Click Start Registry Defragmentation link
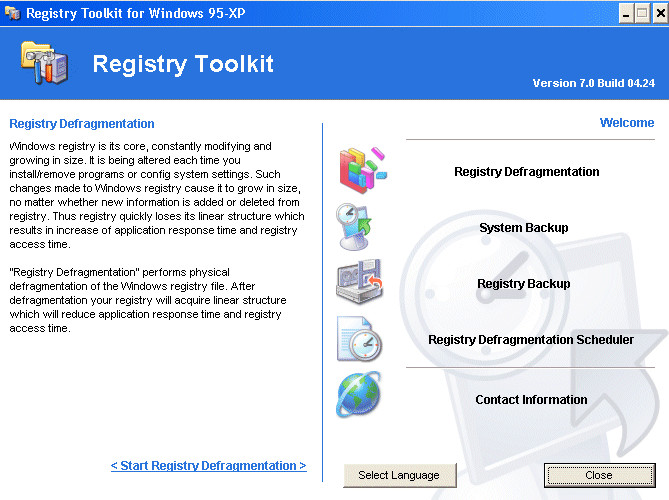 click(209, 465)
